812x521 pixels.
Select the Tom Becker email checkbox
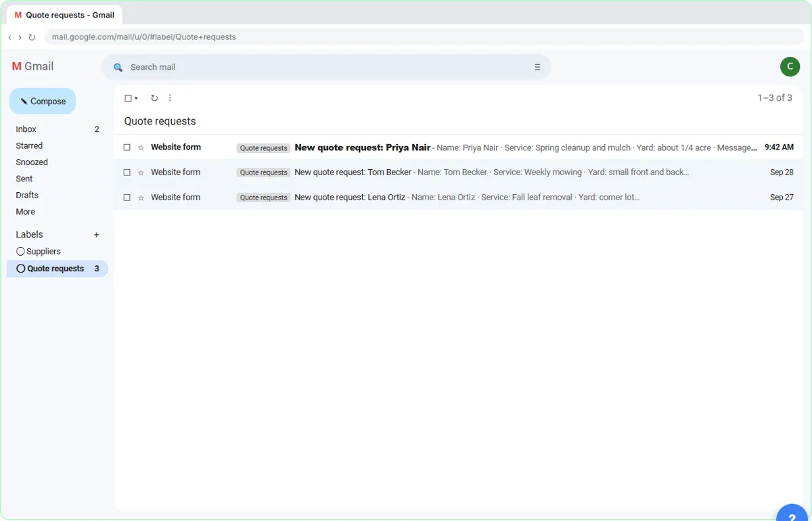127,173
